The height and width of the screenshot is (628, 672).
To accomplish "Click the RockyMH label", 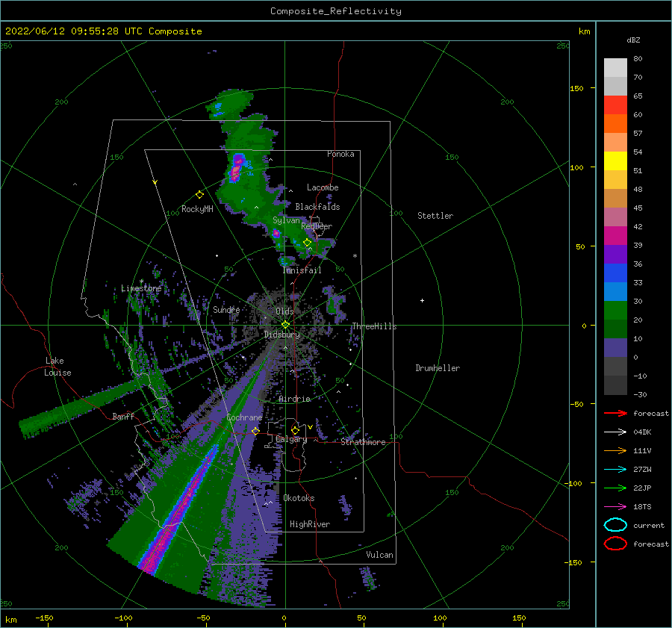I will click(x=197, y=209).
